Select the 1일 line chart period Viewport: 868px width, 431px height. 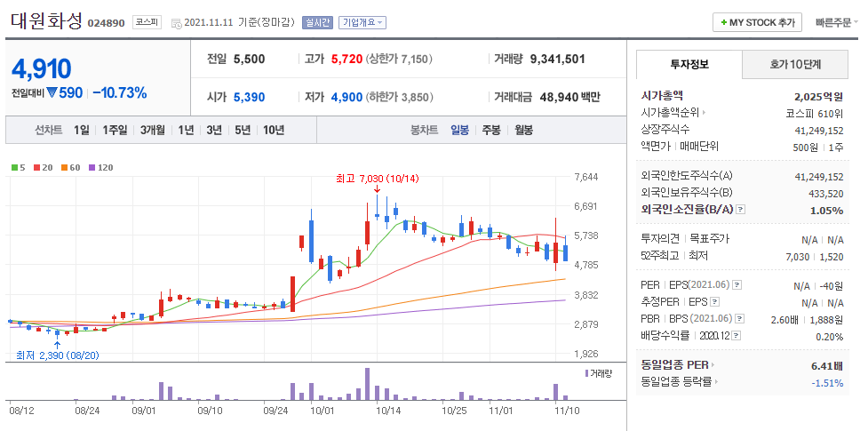pyautogui.click(x=81, y=130)
